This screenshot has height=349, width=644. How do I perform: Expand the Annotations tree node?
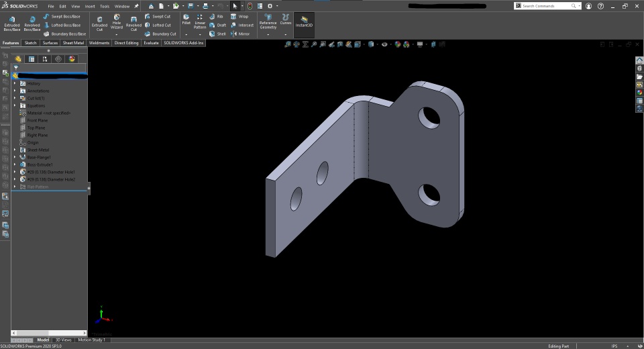pos(15,91)
